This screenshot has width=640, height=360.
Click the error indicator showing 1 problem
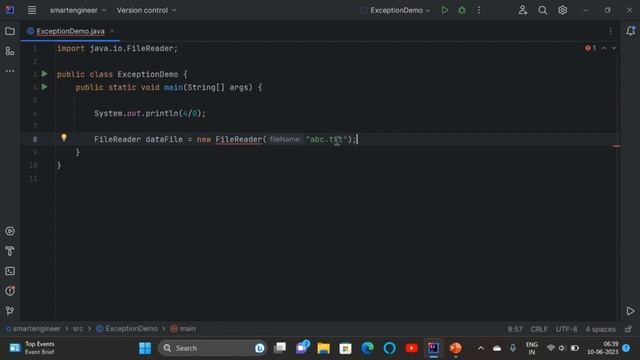point(590,48)
